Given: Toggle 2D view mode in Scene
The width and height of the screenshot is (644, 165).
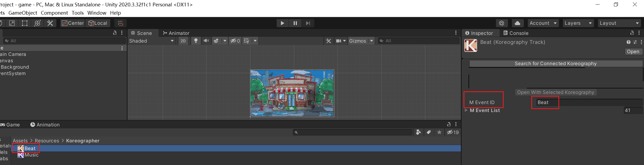Looking at the screenshot, I should pyautogui.click(x=183, y=41).
